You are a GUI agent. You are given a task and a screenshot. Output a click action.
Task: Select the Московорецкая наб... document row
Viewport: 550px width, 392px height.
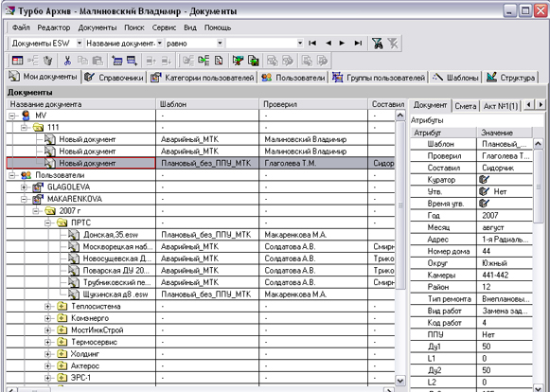(x=201, y=247)
